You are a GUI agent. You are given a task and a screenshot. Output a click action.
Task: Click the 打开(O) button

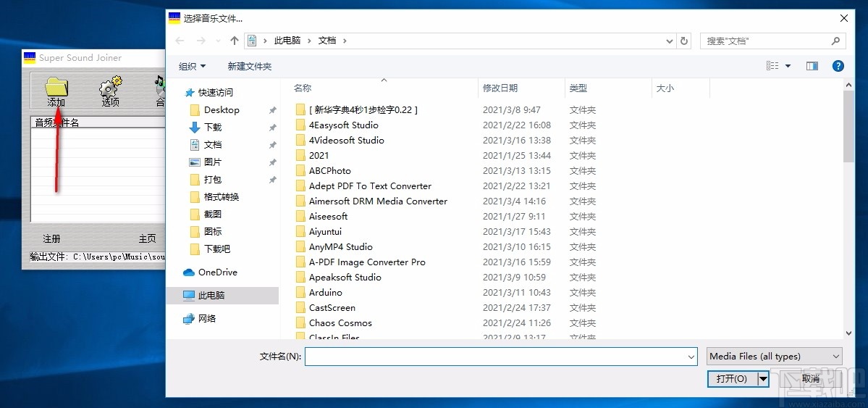732,378
